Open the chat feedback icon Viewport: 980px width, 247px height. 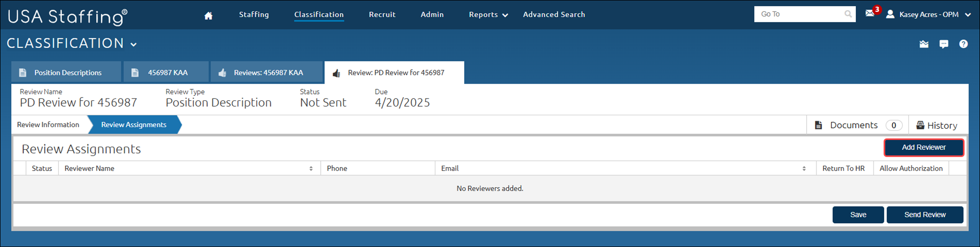tap(944, 44)
